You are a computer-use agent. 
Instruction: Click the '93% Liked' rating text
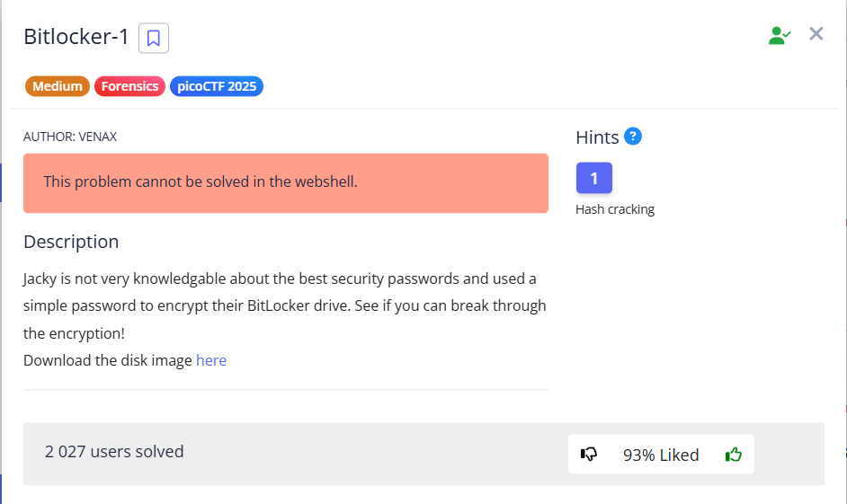click(661, 455)
